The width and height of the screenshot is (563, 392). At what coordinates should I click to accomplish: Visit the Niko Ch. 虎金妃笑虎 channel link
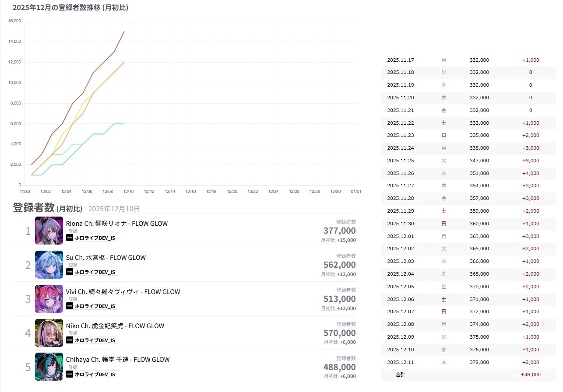(x=115, y=326)
